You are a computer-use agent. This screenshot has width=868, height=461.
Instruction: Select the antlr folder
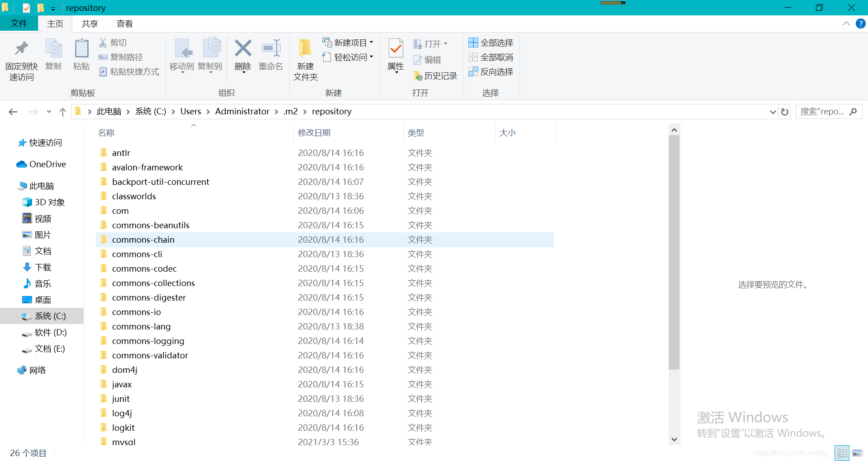(325, 153)
